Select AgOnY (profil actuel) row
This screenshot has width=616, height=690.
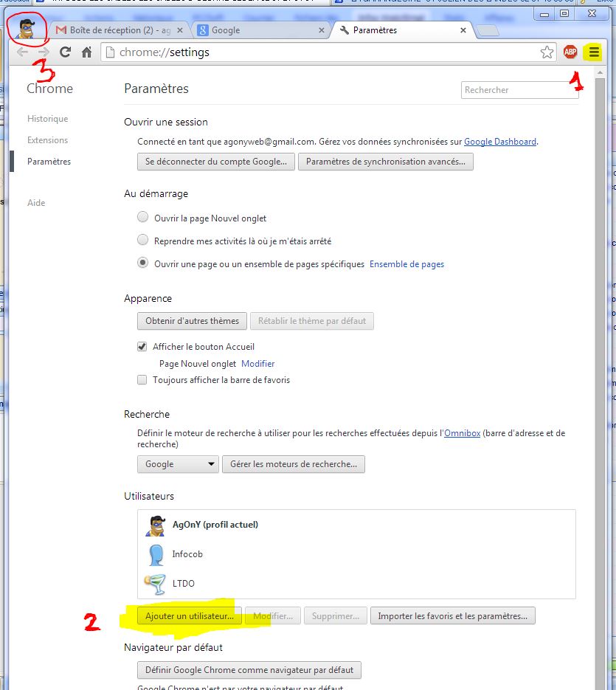coord(356,525)
